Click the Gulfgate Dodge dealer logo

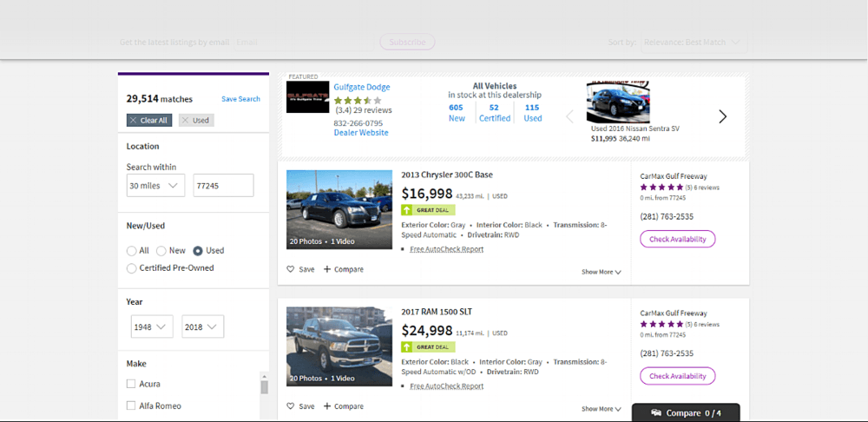tap(308, 97)
